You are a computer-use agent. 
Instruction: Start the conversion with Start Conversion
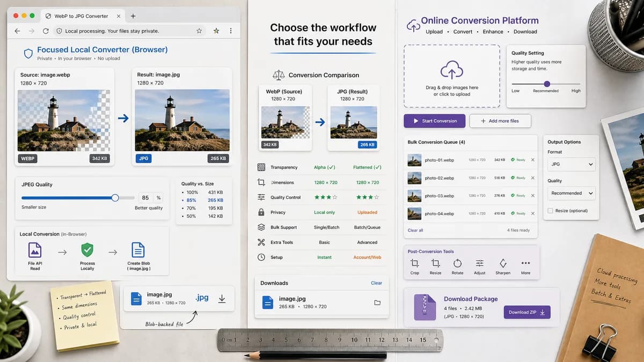[x=434, y=121]
